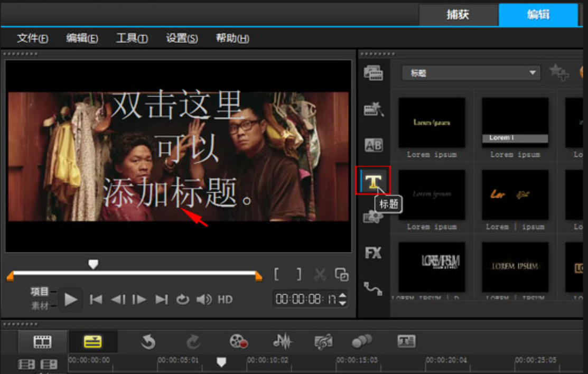
Task: Switch to the 编辑 tab
Action: pyautogui.click(x=538, y=15)
